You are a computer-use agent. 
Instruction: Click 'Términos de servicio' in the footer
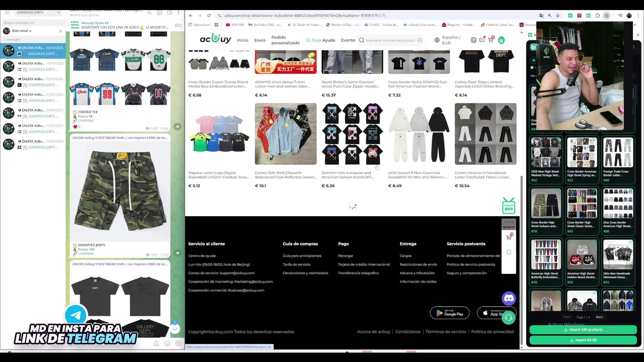pyautogui.click(x=446, y=332)
